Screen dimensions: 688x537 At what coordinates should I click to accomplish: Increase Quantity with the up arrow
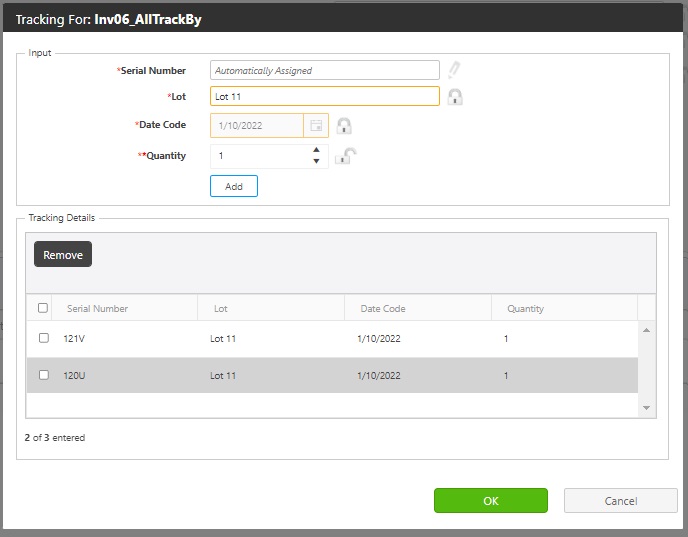click(x=316, y=150)
